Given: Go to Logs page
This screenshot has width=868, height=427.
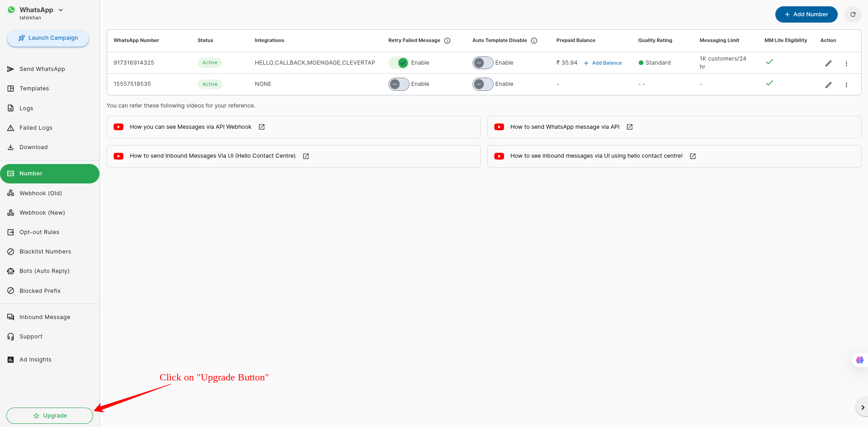Looking at the screenshot, I should tap(50, 108).
